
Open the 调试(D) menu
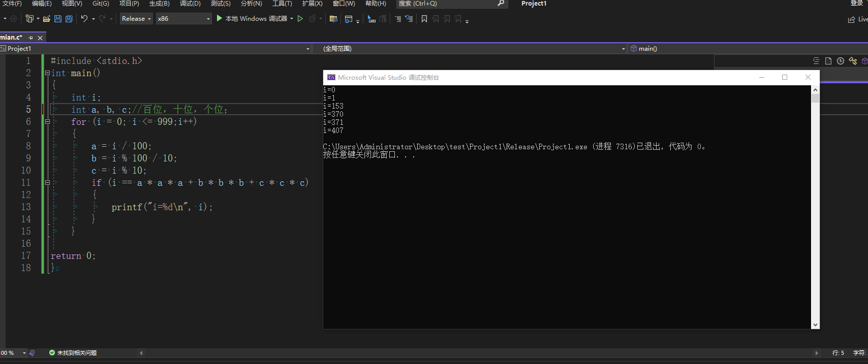click(190, 4)
